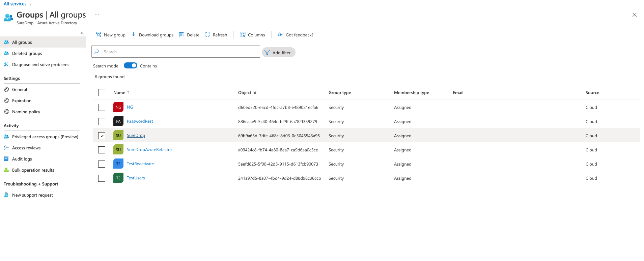
Task: Click the General gear icon
Action: click(6, 89)
